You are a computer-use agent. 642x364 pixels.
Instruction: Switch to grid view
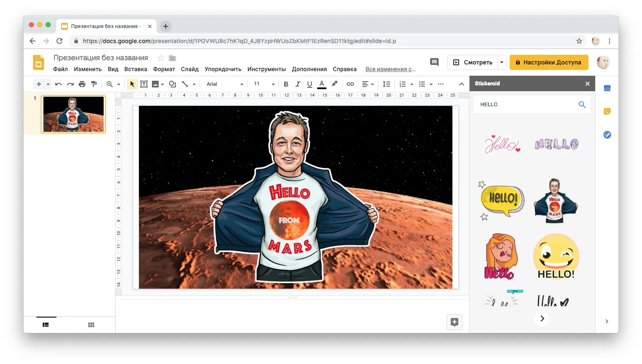point(91,325)
